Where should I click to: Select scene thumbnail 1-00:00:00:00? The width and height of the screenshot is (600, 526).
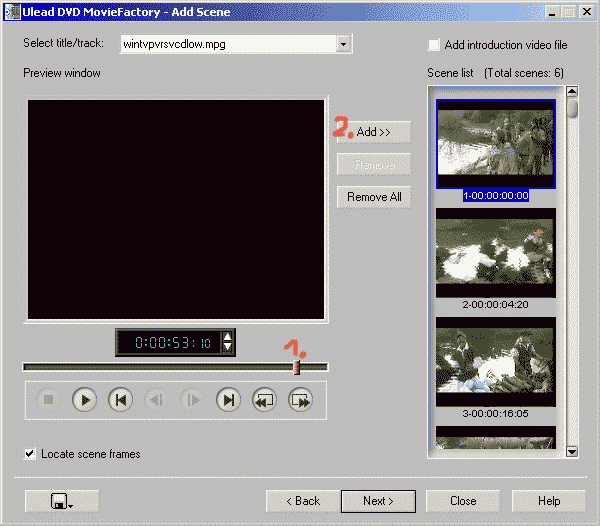[x=496, y=144]
